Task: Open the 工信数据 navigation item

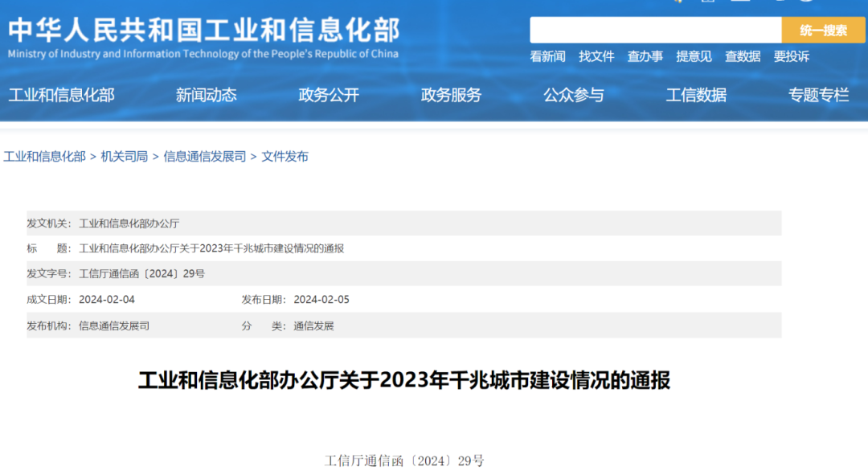Action: pos(696,95)
